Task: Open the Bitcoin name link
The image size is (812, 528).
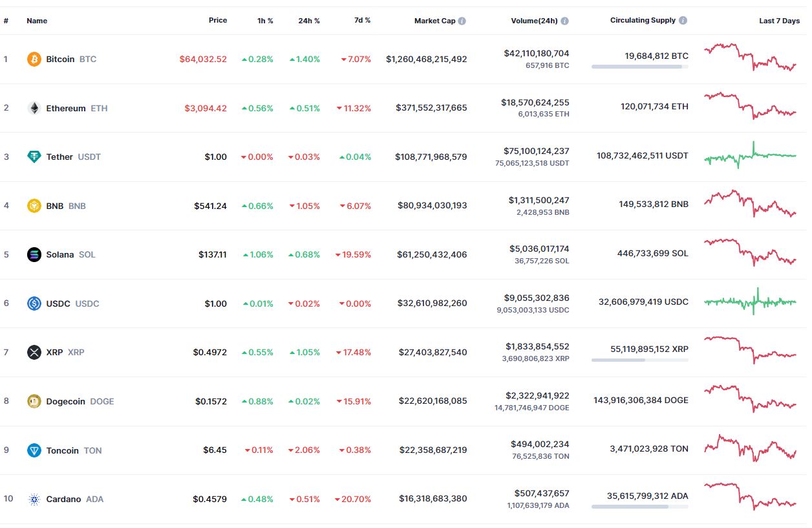Action: click(x=60, y=60)
